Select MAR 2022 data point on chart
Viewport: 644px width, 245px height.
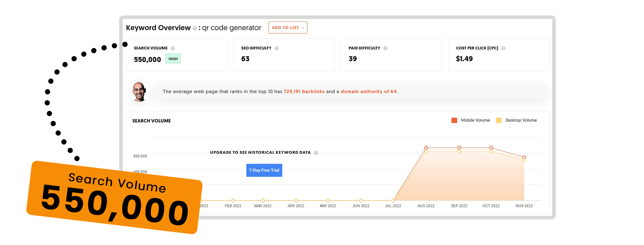(263, 200)
